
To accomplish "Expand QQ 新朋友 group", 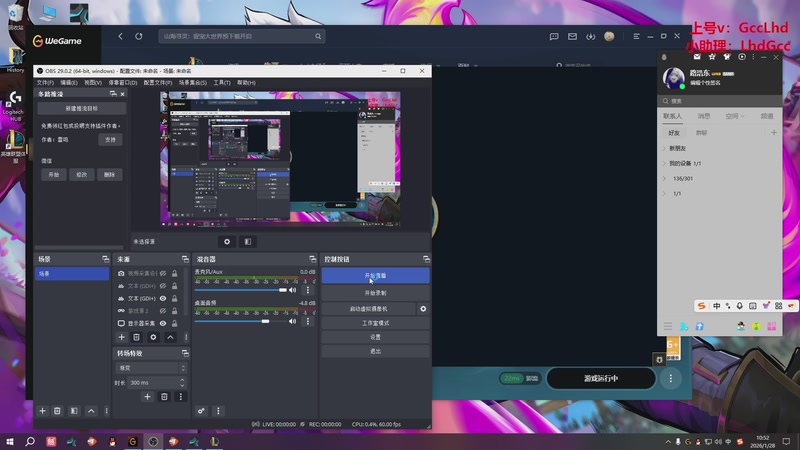I will pos(664,148).
